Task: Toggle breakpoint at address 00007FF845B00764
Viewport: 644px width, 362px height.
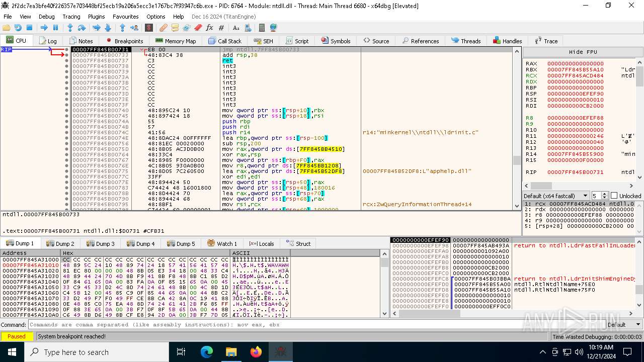Action: (x=67, y=154)
